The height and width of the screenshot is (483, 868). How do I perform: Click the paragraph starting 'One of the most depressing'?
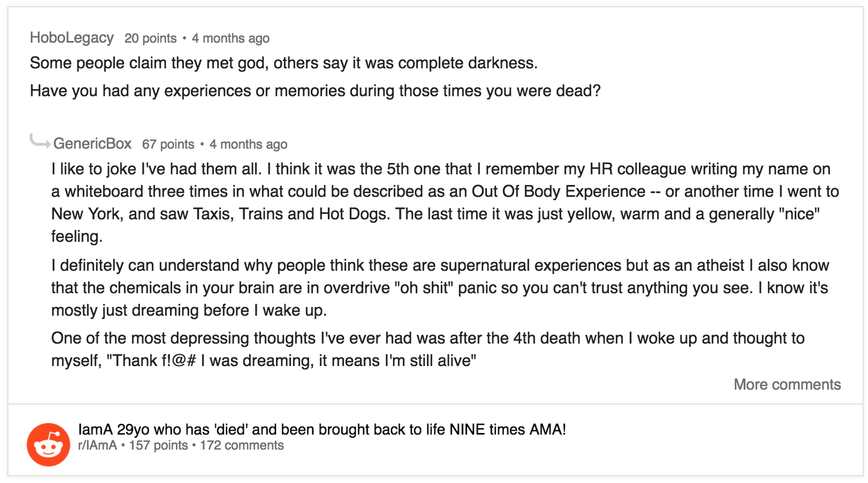tap(427, 338)
